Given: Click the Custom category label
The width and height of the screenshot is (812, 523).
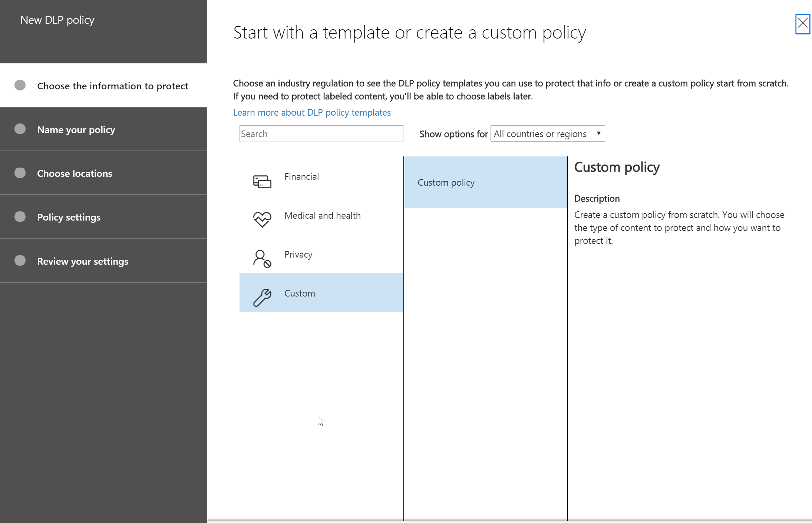Looking at the screenshot, I should coord(300,293).
